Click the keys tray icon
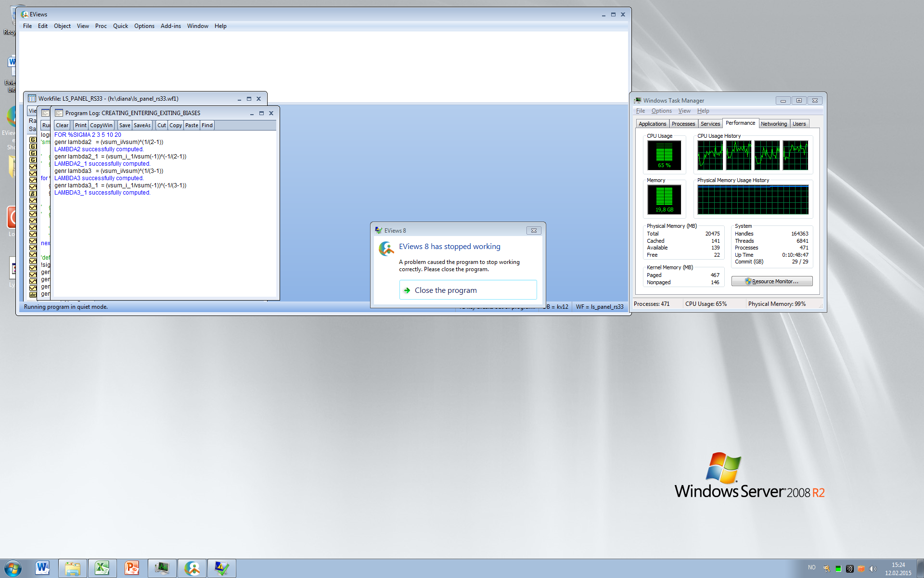This screenshot has width=924, height=578. coord(826,569)
